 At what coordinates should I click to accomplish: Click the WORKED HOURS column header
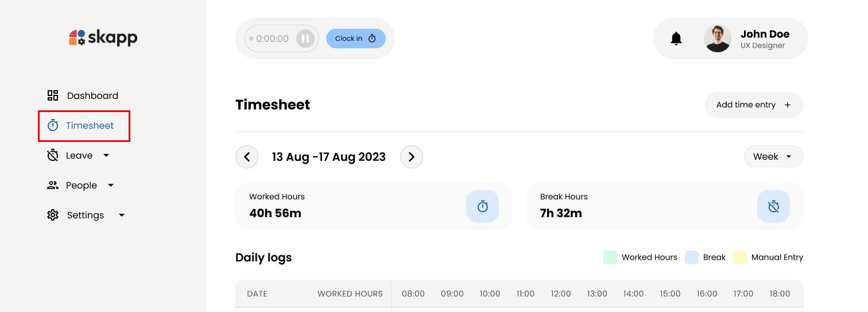(350, 294)
